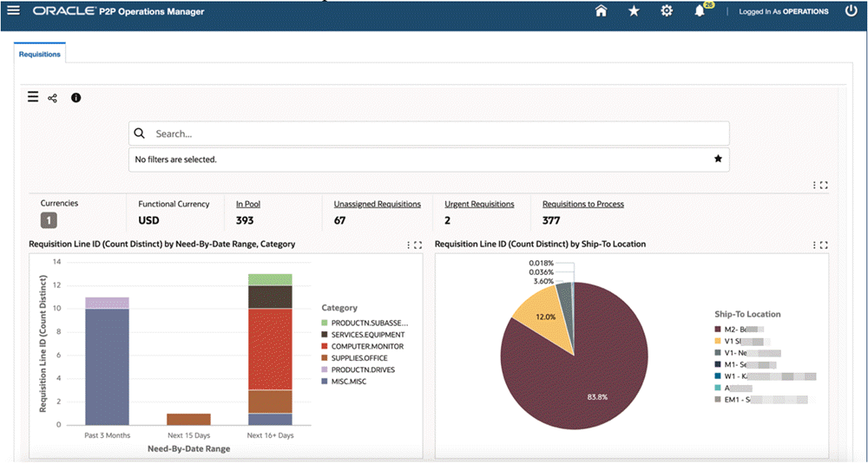Click the 393 In Pool value
The height and width of the screenshot is (464, 868).
click(245, 220)
